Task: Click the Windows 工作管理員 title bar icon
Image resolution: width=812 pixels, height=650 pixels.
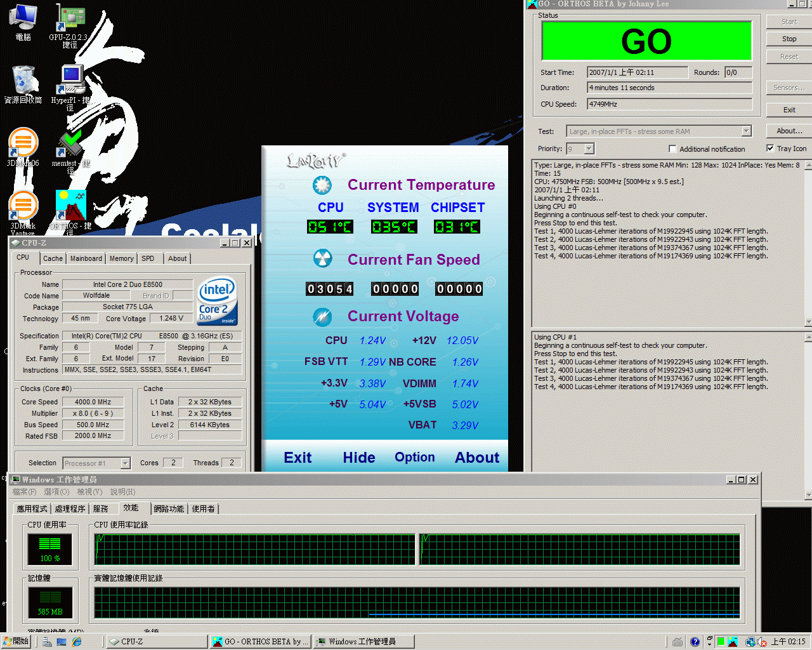Action: point(16,479)
